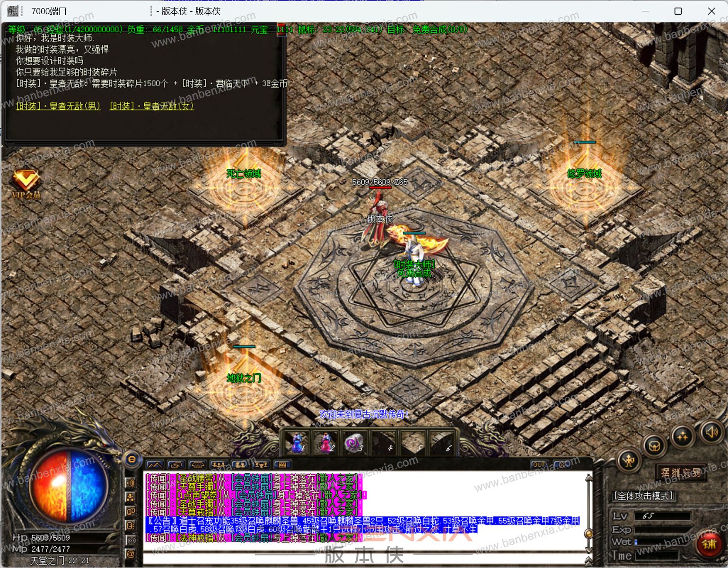The height and width of the screenshot is (568, 728).
Task: Open the skills sparkle round button
Action: (682, 436)
